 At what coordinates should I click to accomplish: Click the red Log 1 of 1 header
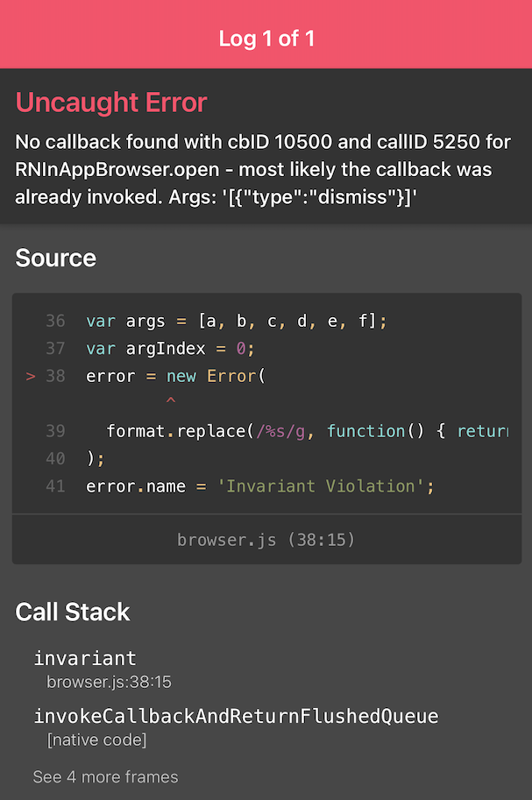click(266, 38)
